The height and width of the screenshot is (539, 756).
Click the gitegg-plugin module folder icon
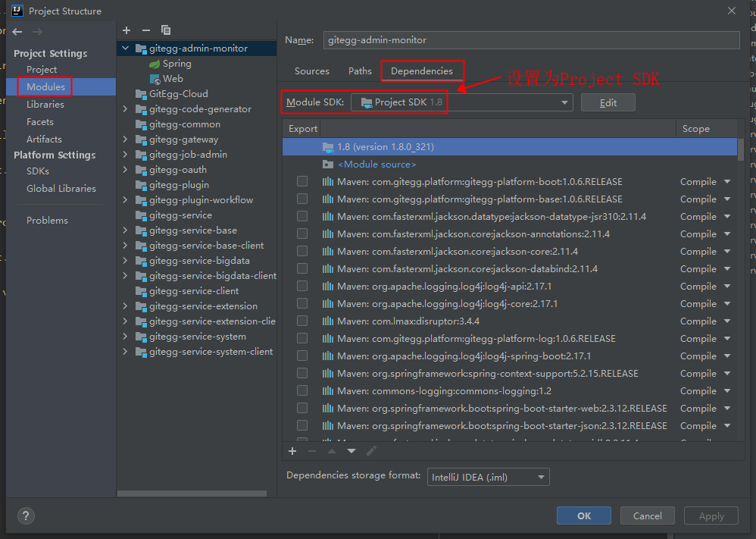[x=141, y=185]
